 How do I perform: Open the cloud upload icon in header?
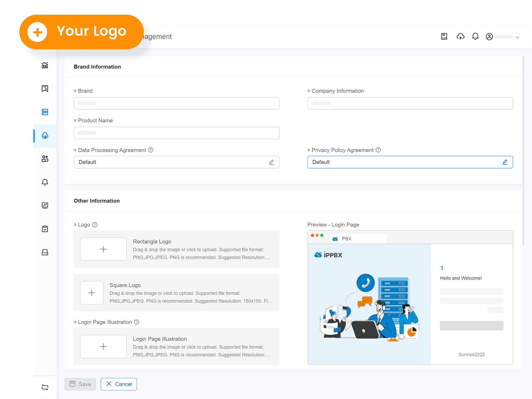pos(461,36)
